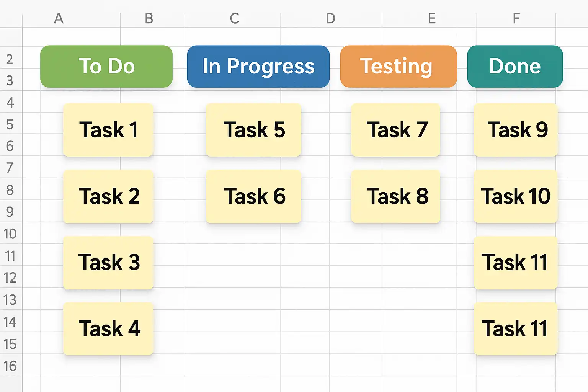Open the Task 9 card
This screenshot has width=588, height=392.
coord(516,130)
